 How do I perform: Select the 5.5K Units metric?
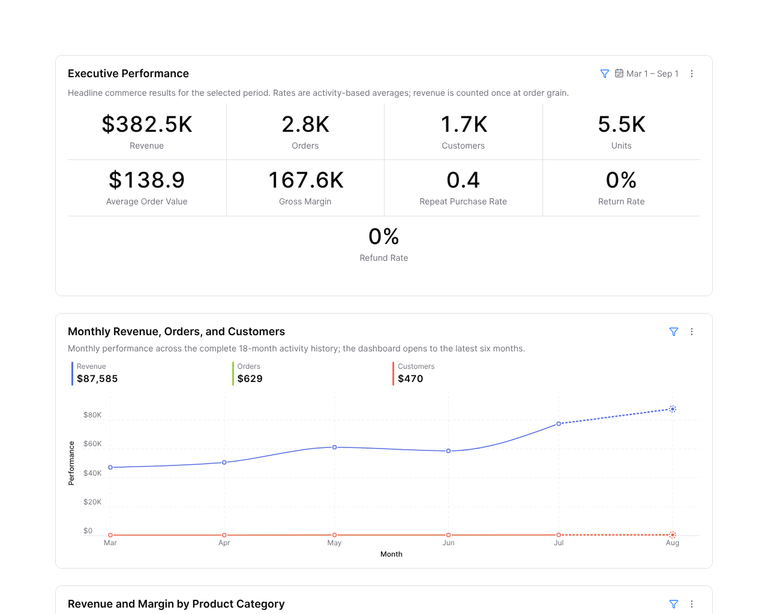[621, 131]
